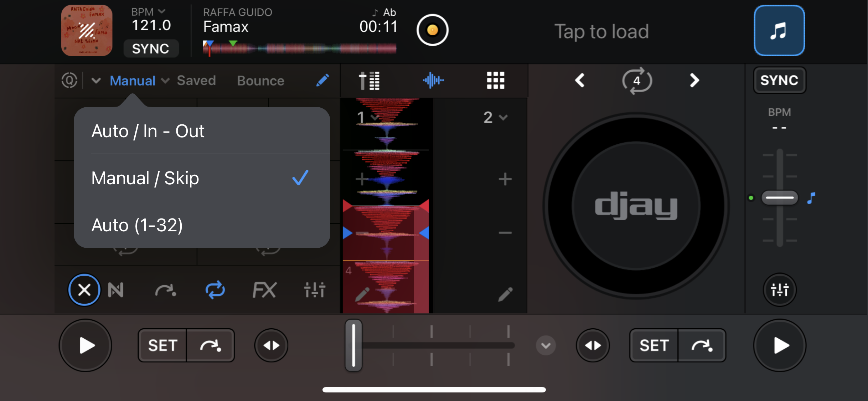
Task: Switch to the pad grid view
Action: (x=495, y=81)
